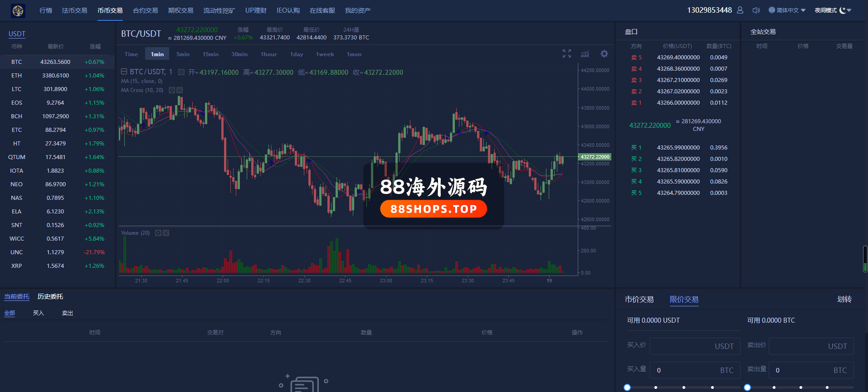Select the 1hour chart interval
Viewport: 868px width, 392px height.
268,54
